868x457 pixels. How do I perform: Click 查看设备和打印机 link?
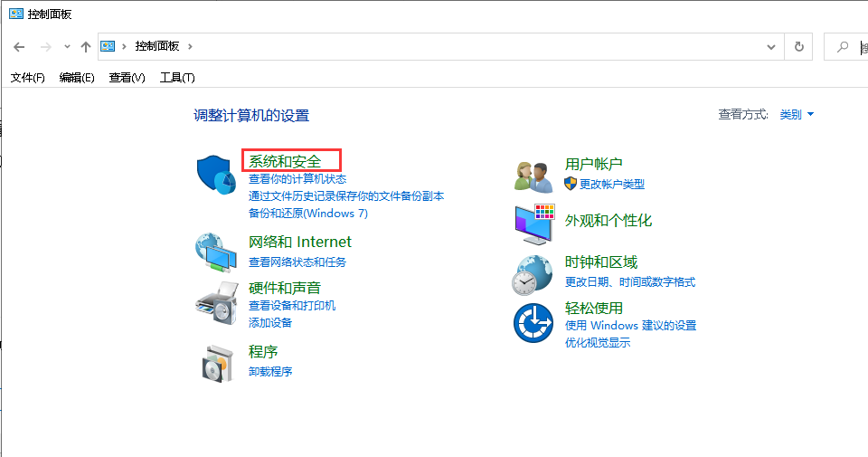coord(292,306)
